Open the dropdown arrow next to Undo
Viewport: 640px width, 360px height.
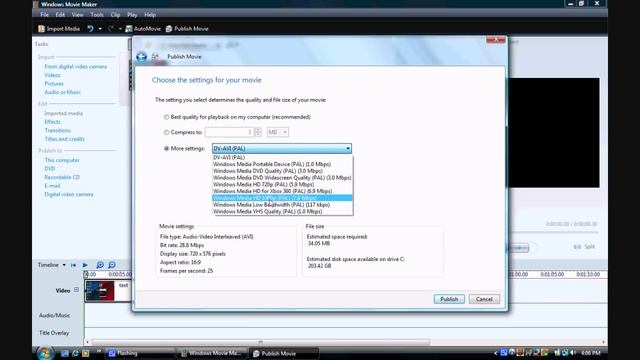click(100, 29)
